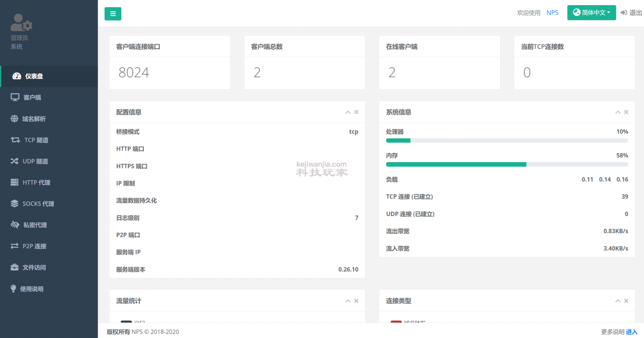Open the 文件访问 briefcase icon
This screenshot has height=338, width=644.
[x=15, y=267]
